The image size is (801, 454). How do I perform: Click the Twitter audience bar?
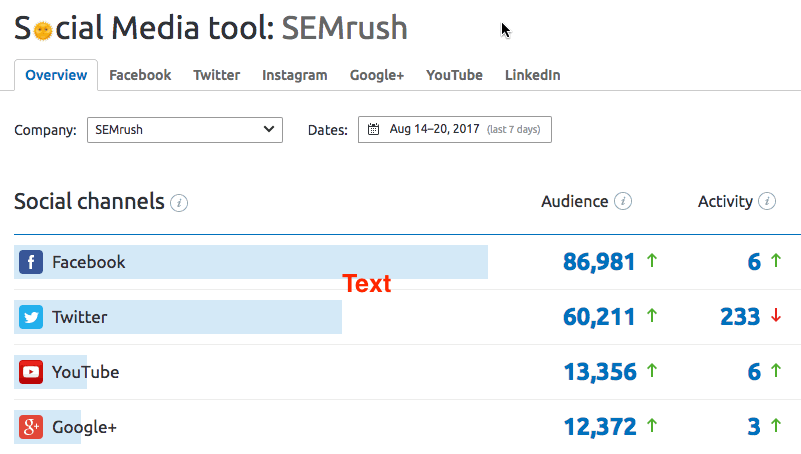click(178, 317)
